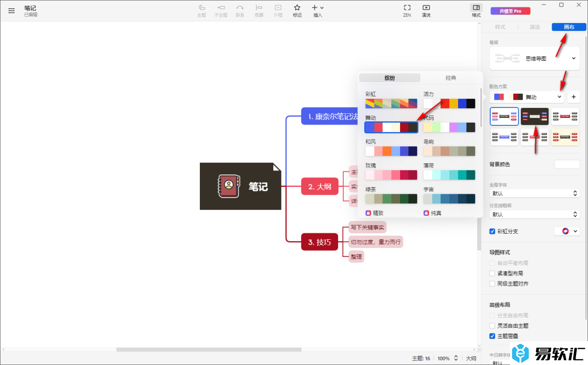Switch to 大纲 outline view

[x=471, y=358]
